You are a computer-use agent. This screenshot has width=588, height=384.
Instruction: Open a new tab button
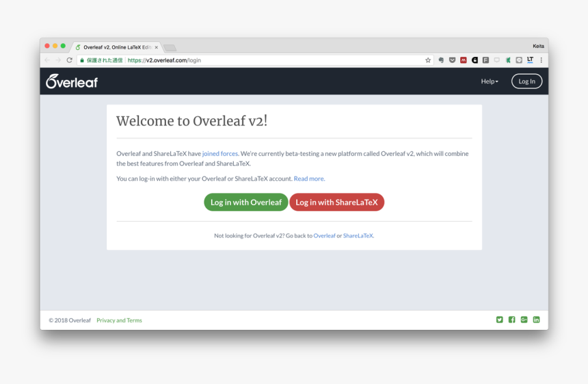(170, 48)
